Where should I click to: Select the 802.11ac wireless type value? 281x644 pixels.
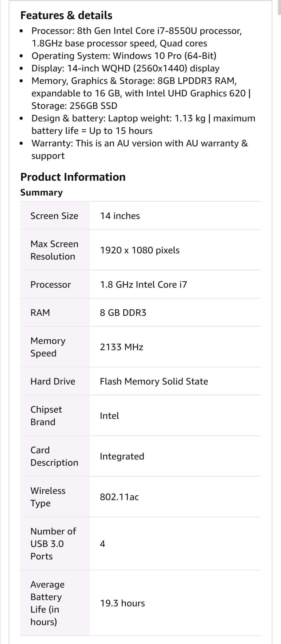[x=119, y=497]
